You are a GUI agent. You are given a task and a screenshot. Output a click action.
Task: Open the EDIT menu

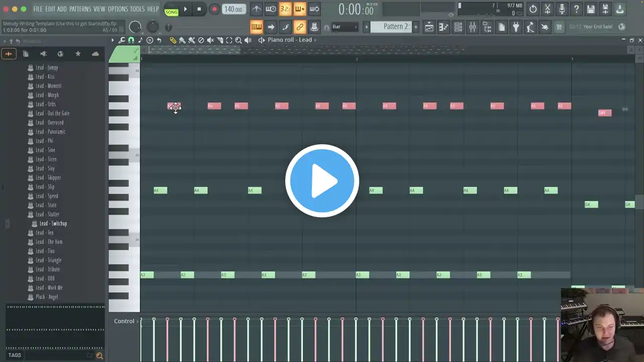point(50,9)
